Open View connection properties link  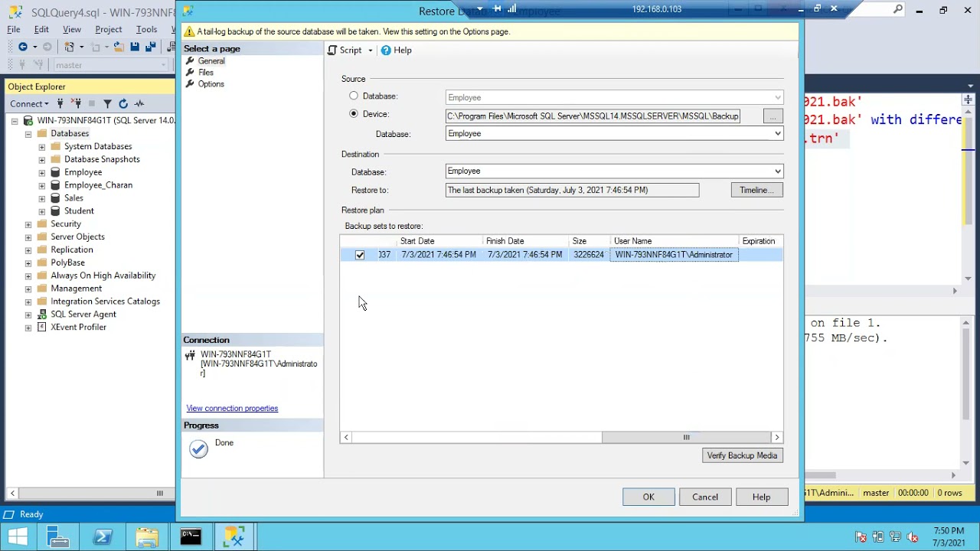[x=232, y=409]
